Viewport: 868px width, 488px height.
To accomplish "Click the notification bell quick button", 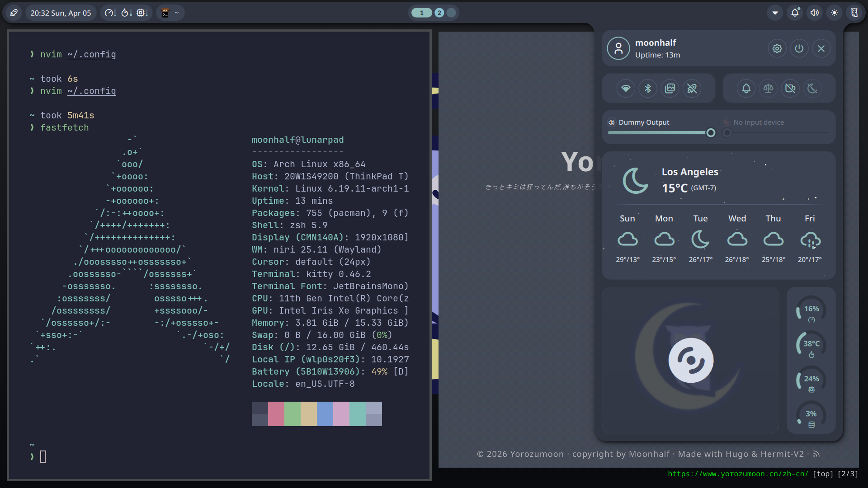I will pyautogui.click(x=746, y=88).
